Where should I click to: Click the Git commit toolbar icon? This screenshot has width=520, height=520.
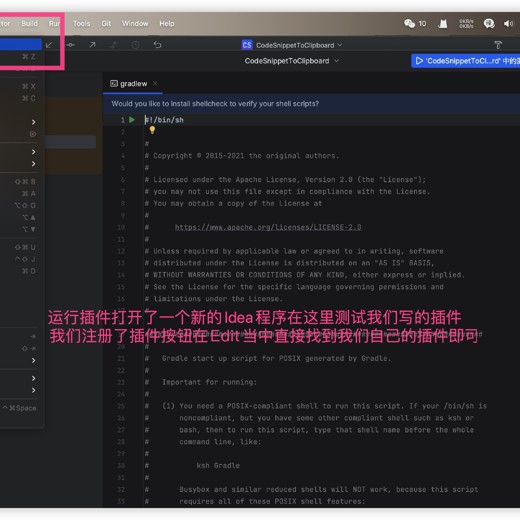[71, 45]
